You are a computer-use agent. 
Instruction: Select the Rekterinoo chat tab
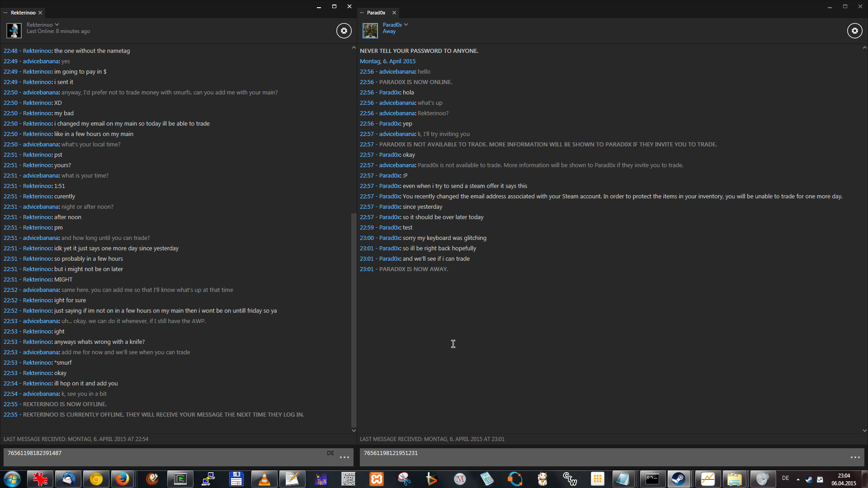(x=23, y=13)
